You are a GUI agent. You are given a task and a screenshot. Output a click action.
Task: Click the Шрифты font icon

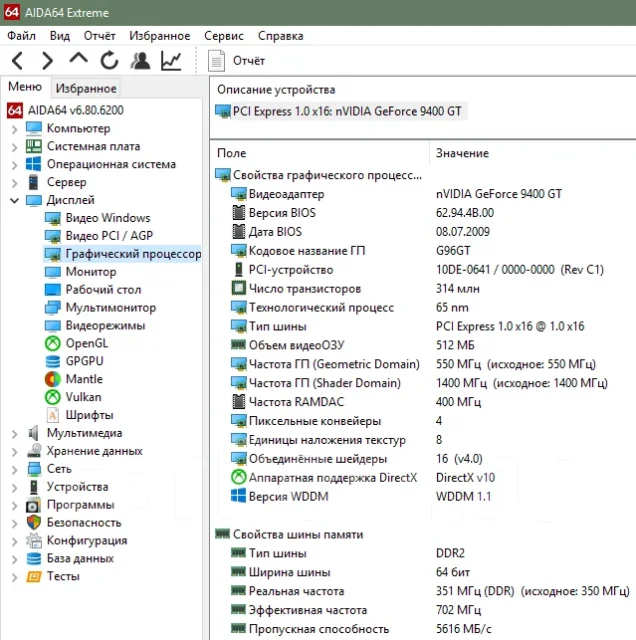click(x=53, y=415)
